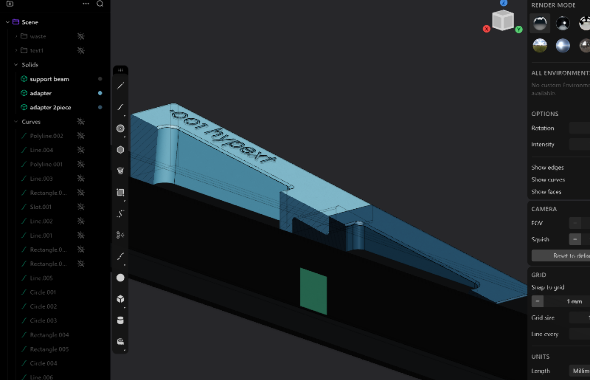
Task: Show the hidden Polyline.001 curve
Action: click(81, 164)
